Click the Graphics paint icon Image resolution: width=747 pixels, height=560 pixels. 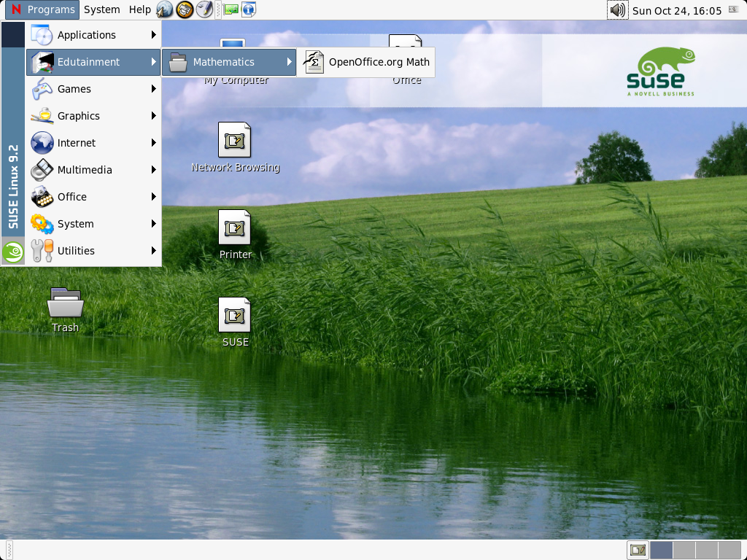(x=42, y=116)
